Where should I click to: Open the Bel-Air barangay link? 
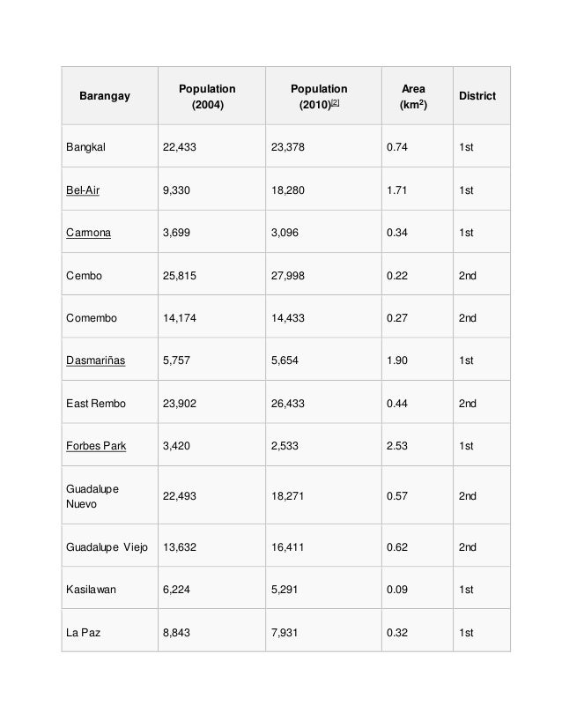coord(83,190)
